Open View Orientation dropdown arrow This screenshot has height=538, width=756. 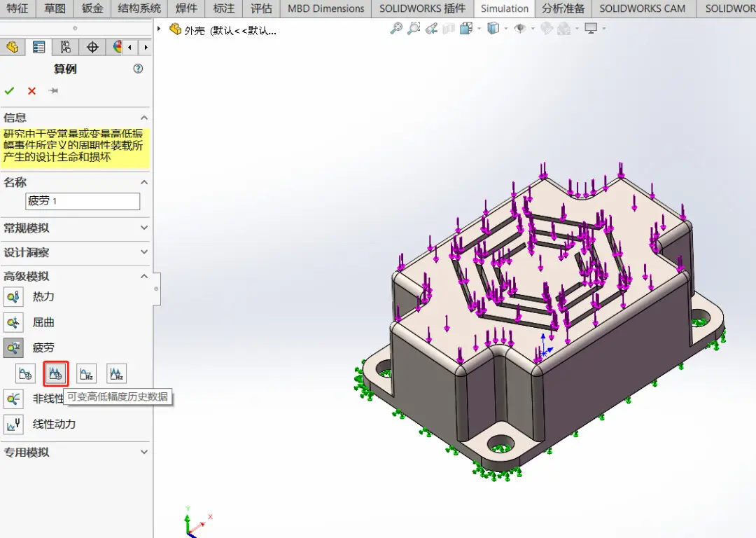[x=479, y=29]
